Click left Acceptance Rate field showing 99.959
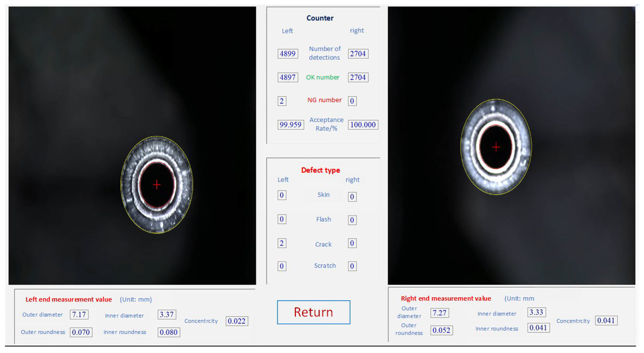This screenshot has height=353, width=644. pos(290,125)
